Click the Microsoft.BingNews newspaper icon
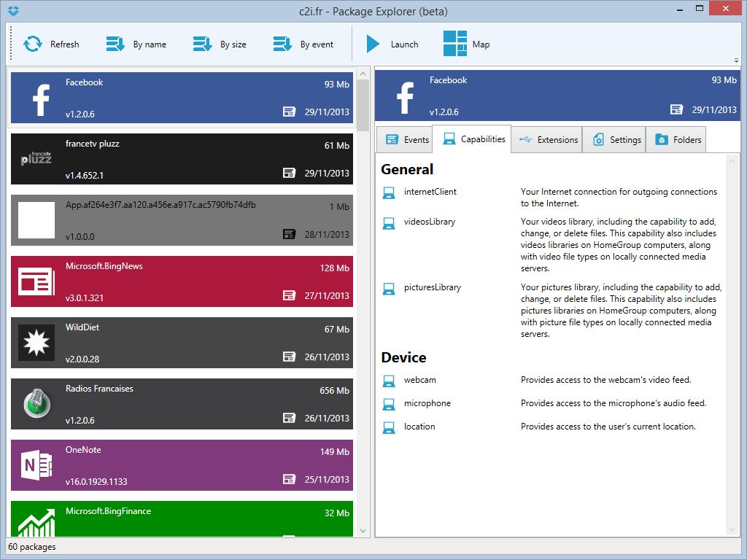The image size is (747, 560). [x=36, y=281]
